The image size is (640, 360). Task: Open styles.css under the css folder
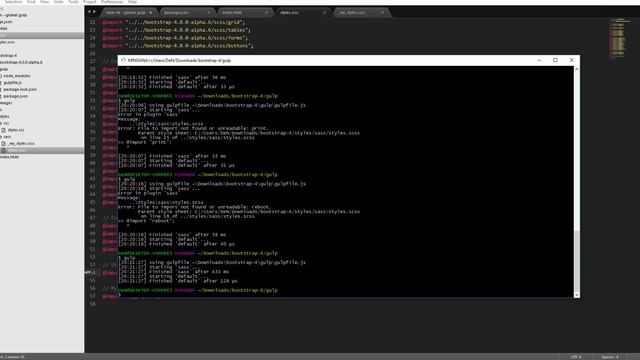16,130
